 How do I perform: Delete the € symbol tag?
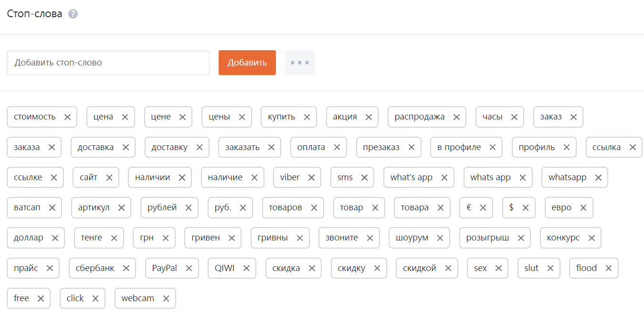pyautogui.click(x=483, y=208)
